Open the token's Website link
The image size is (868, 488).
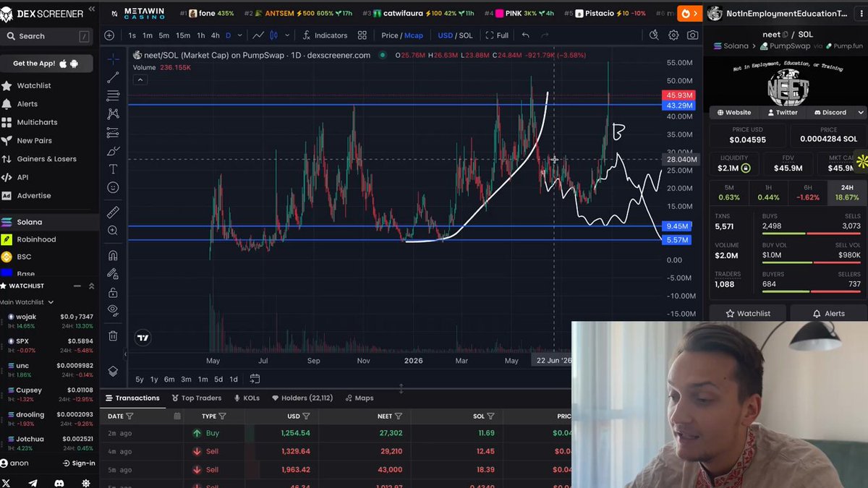tap(733, 113)
